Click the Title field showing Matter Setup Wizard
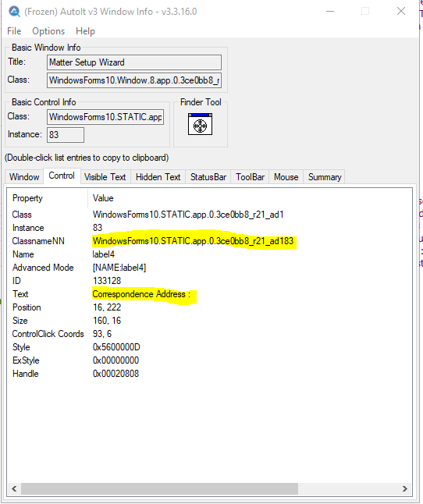423x504 pixels. coord(134,62)
